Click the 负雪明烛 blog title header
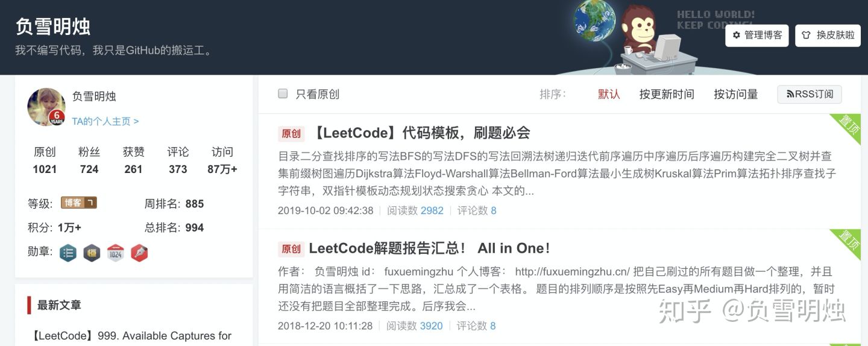Image resolution: width=868 pixels, height=346 pixels. [52, 27]
